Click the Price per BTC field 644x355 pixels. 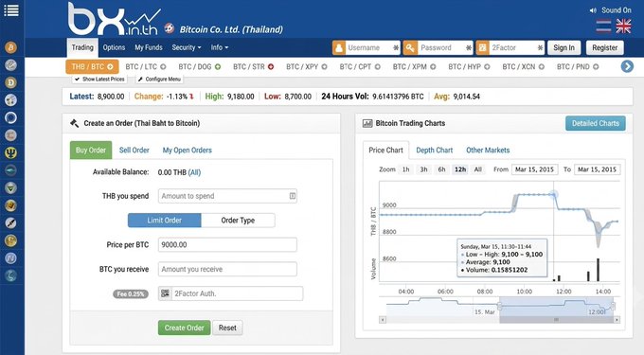pos(227,244)
